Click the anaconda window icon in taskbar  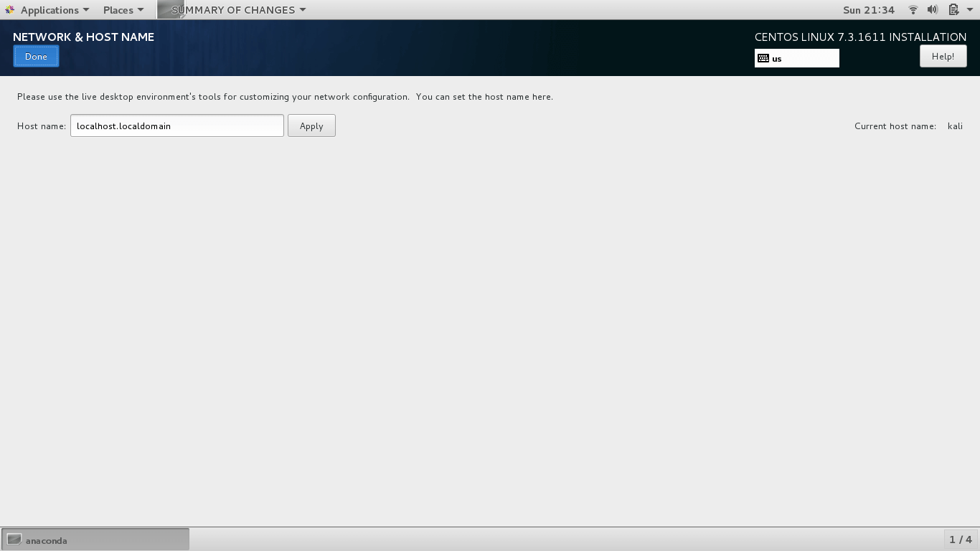14,540
